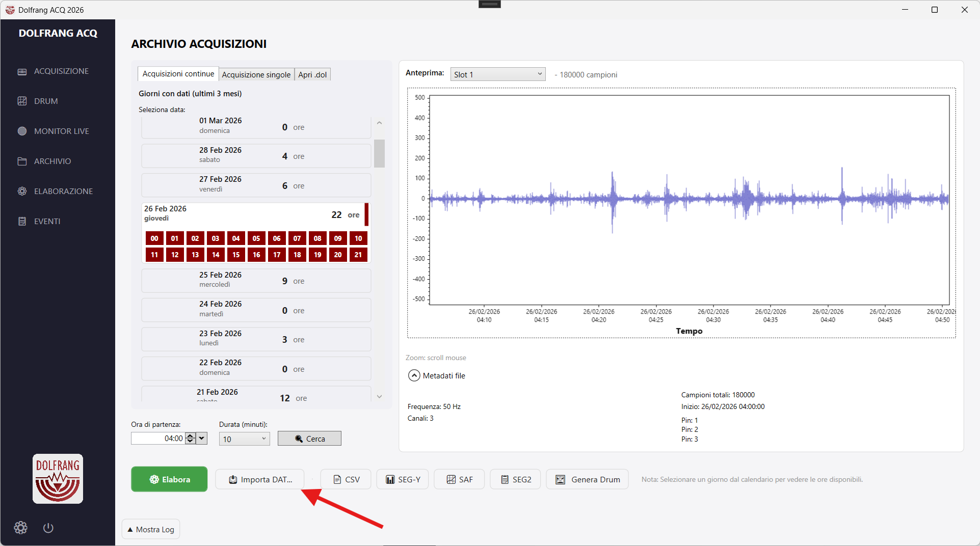This screenshot has height=546, width=980.
Task: Open the Acquisizione sidebar section
Action: (x=61, y=71)
